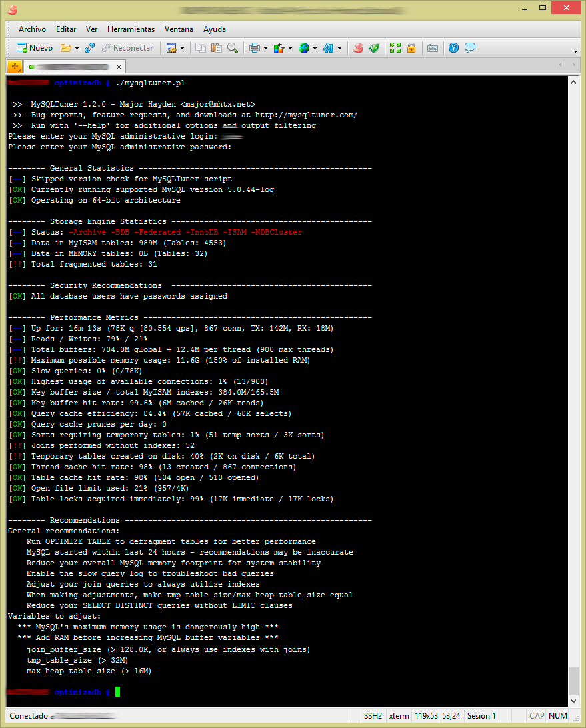Click the green Xftp transfer icon
586x728 pixels.
click(x=374, y=48)
